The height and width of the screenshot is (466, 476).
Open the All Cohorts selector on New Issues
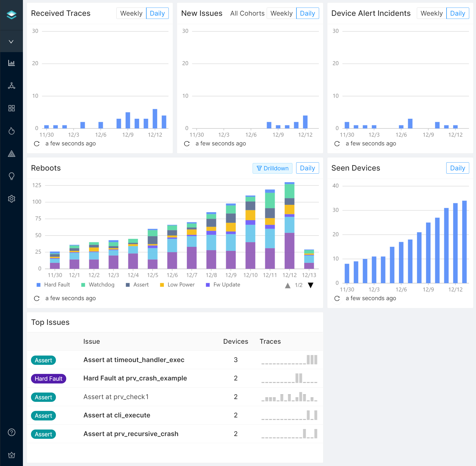tap(247, 13)
